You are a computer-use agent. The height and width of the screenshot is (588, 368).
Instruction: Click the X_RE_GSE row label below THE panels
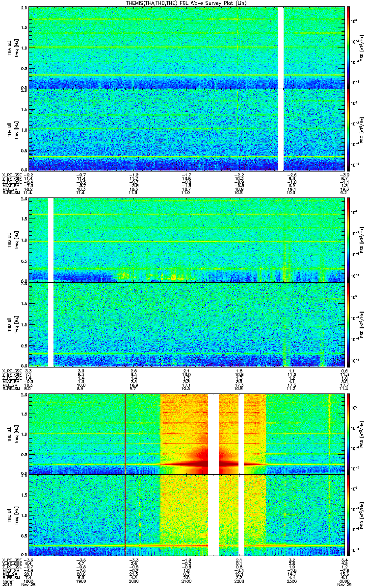pos(11,560)
